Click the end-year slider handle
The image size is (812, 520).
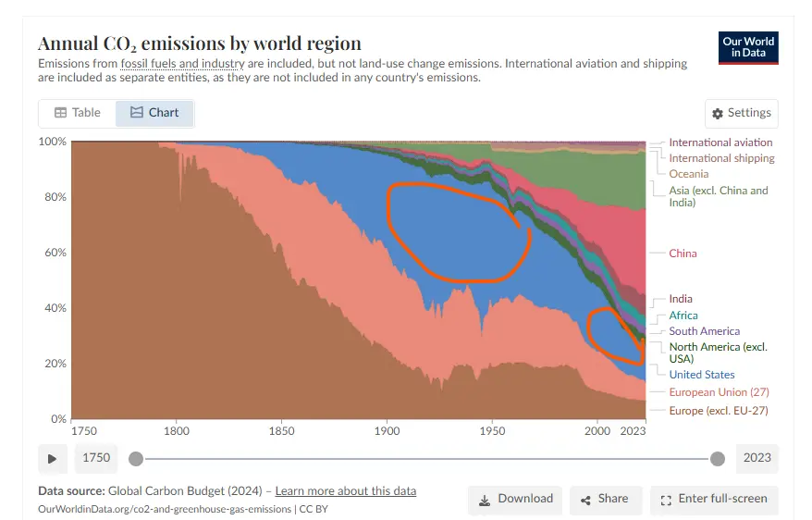(717, 458)
